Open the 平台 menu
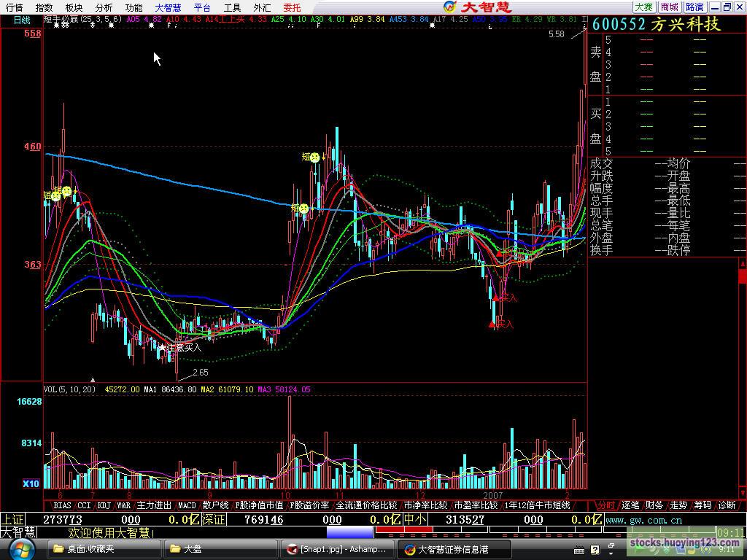Viewport: 747px width, 560px height. (202, 7)
